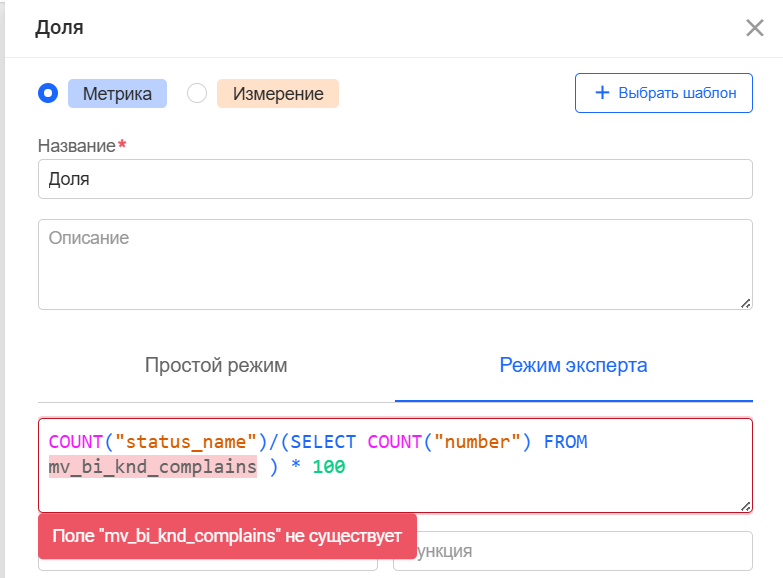This screenshot has width=783, height=578.
Task: Click the highlighted mv_bi_knd_complains in formula
Action: point(152,467)
